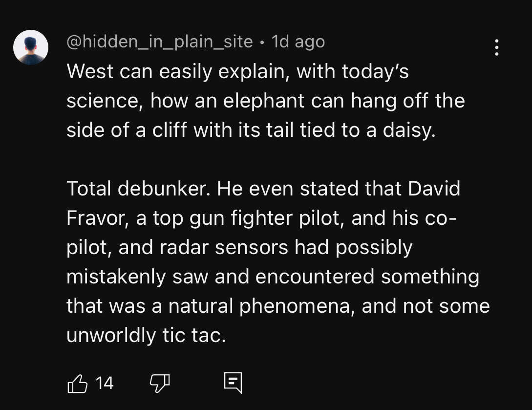Click the like count showing 14

[x=105, y=383]
